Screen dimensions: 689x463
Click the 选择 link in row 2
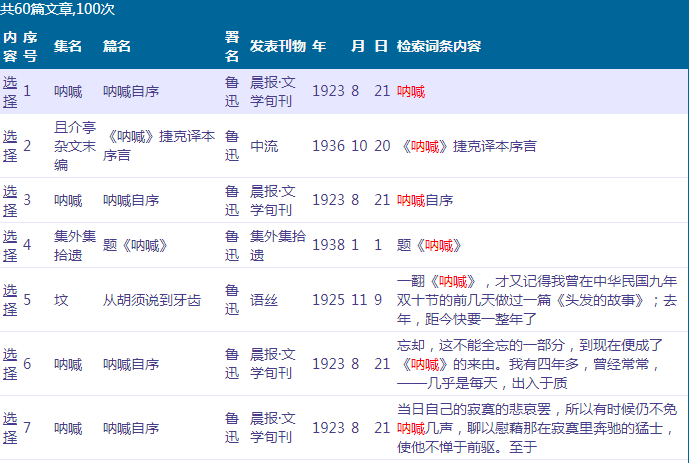(10, 146)
